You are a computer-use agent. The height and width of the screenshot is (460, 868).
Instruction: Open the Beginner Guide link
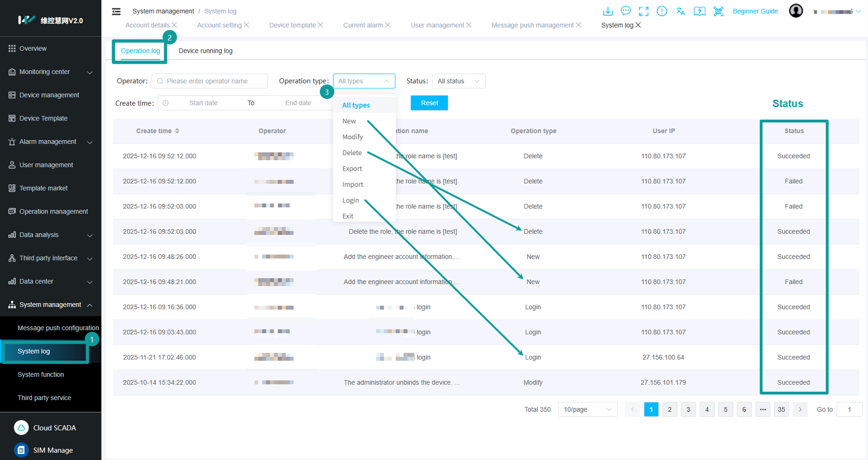click(x=755, y=11)
